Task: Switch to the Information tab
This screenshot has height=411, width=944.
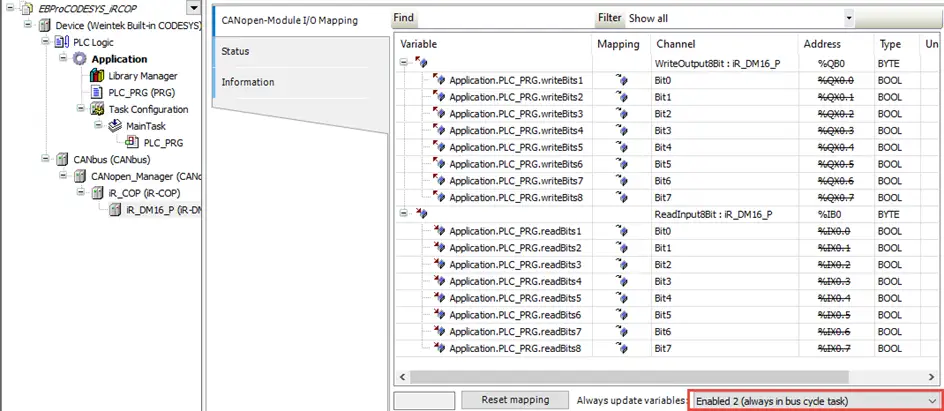Action: (x=248, y=82)
